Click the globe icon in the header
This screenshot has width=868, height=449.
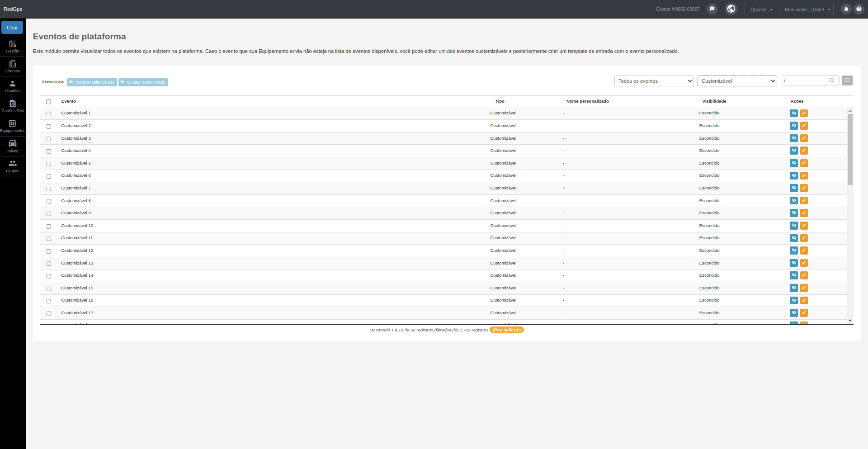pos(731,9)
